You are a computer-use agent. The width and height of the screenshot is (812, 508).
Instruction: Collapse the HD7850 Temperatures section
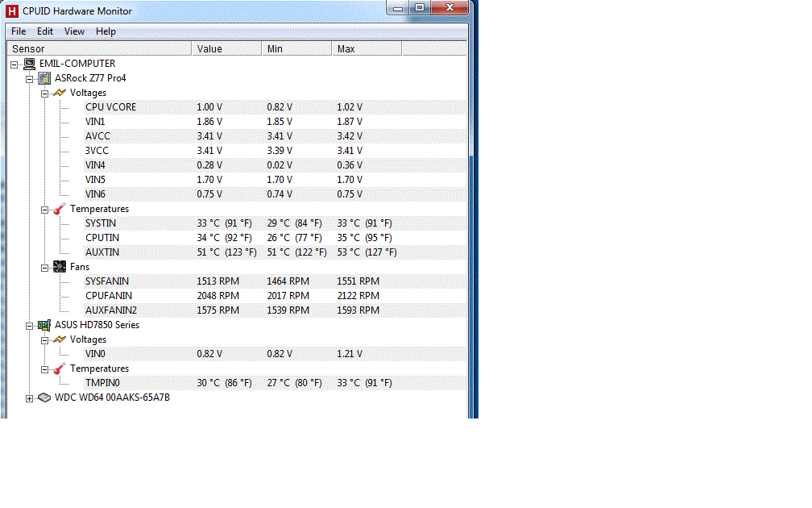pos(44,369)
